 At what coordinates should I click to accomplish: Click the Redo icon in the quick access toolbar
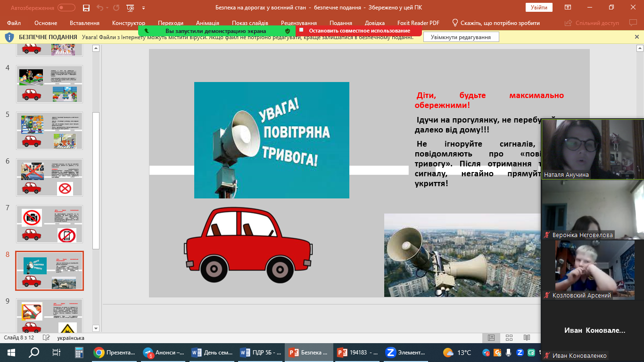pos(116,8)
